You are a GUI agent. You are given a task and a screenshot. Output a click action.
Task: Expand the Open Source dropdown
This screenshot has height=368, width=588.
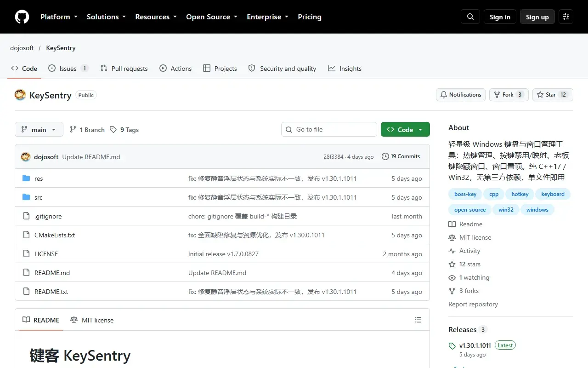212,17
